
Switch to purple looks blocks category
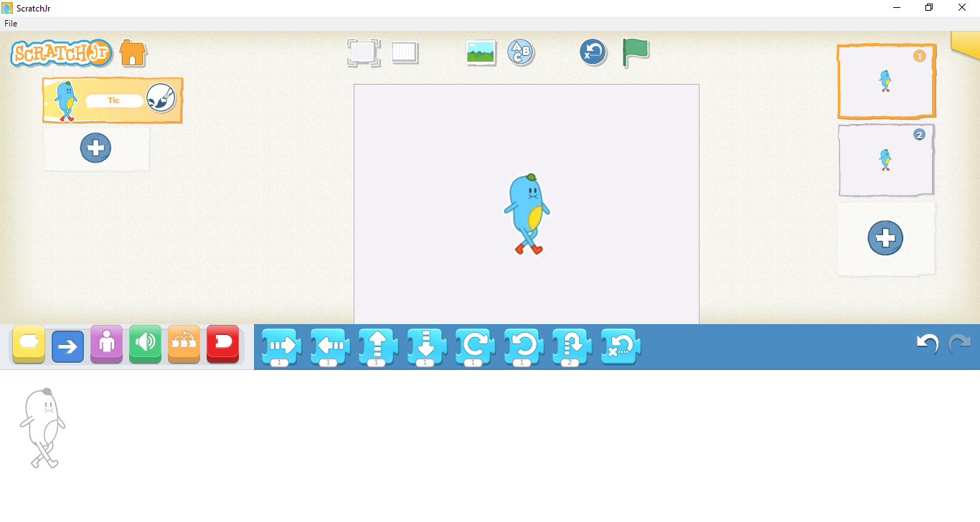tap(106, 345)
